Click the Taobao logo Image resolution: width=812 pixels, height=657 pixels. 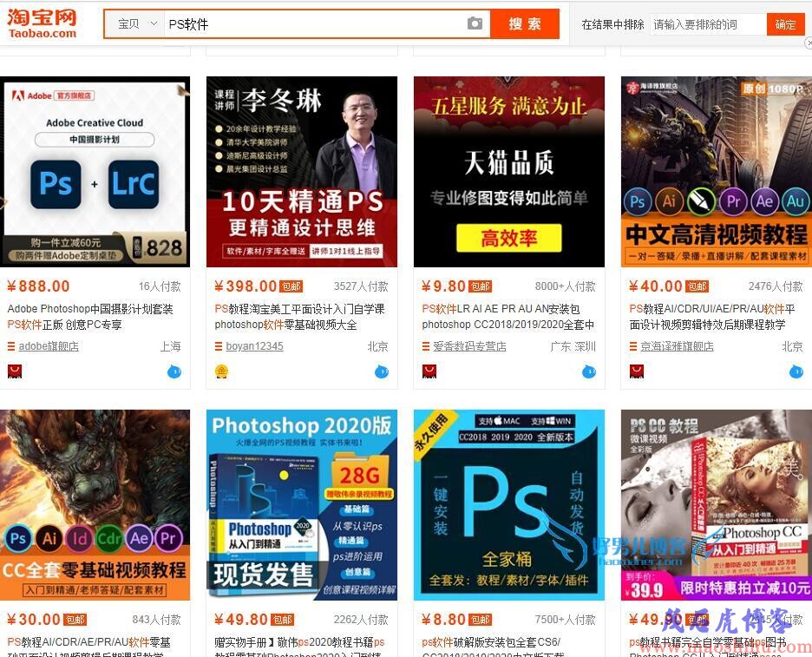click(x=42, y=23)
